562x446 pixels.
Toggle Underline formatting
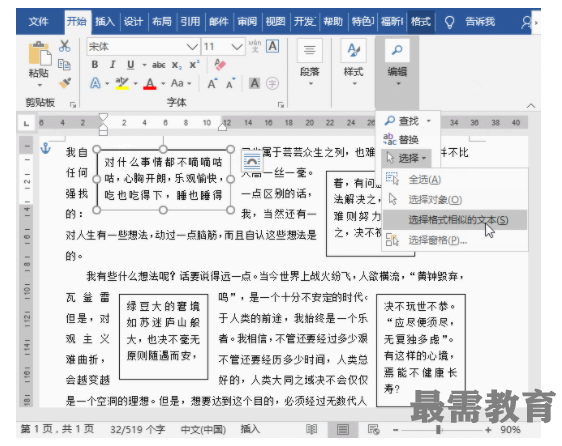coord(131,65)
